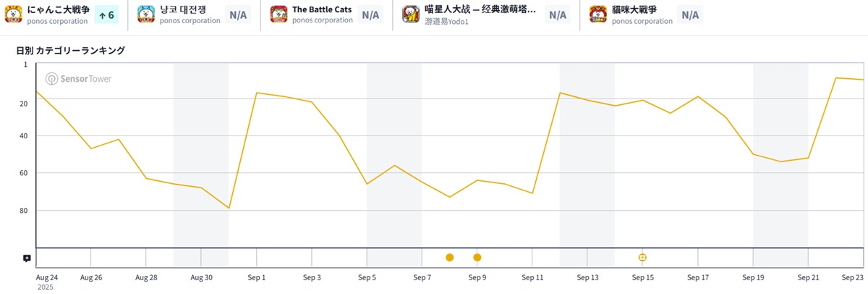
Task: Click the N/A badge beside 貓咪大戰爭
Action: [x=690, y=14]
